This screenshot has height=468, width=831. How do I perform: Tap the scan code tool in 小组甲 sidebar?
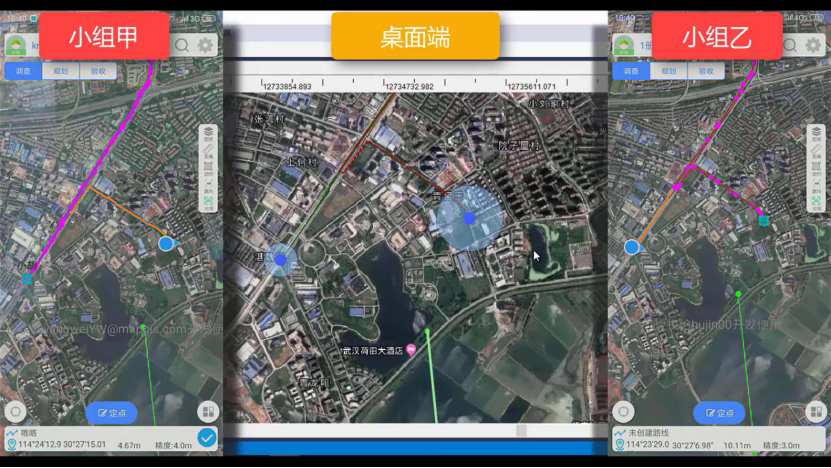(208, 186)
